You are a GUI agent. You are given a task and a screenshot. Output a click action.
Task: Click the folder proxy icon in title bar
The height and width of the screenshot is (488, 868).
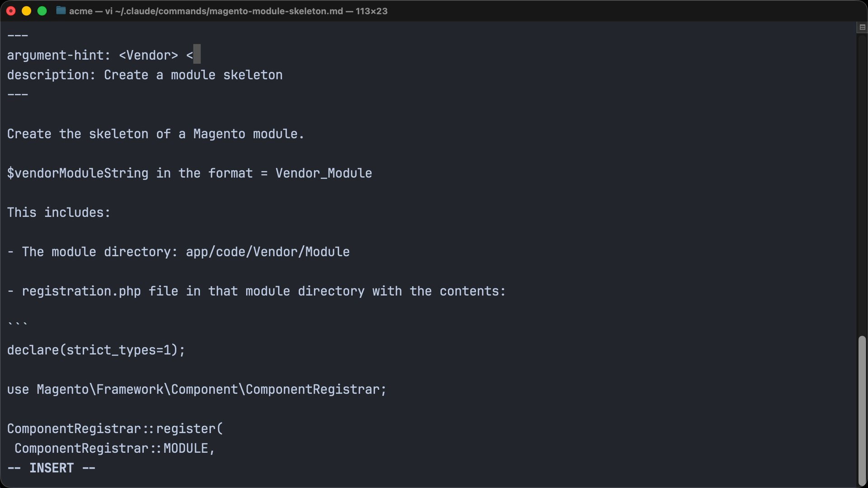[61, 11]
